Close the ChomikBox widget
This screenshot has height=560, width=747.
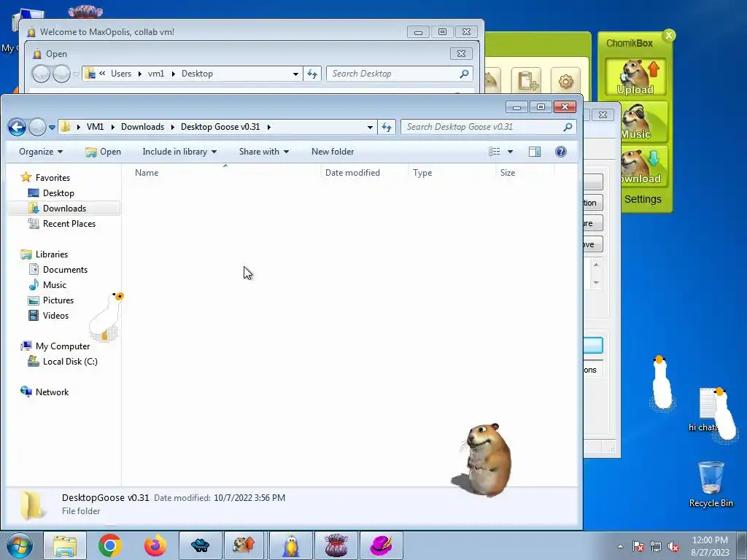(669, 35)
